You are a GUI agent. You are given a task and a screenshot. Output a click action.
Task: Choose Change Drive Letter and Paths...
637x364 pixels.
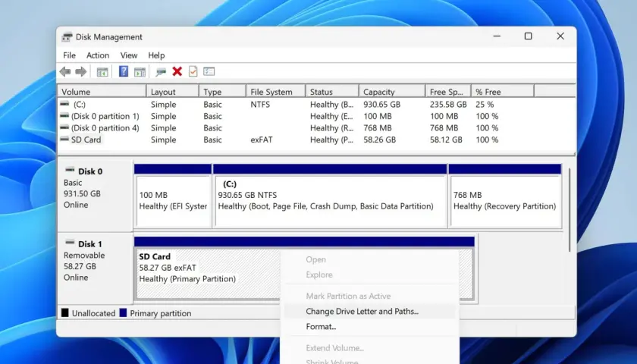point(369,312)
